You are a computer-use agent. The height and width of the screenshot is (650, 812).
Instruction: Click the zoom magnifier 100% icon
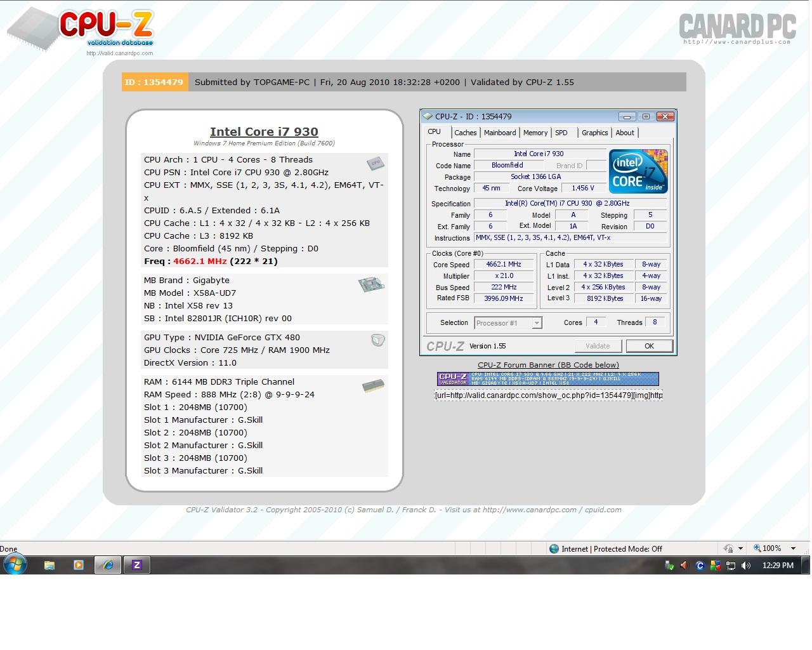(x=757, y=548)
